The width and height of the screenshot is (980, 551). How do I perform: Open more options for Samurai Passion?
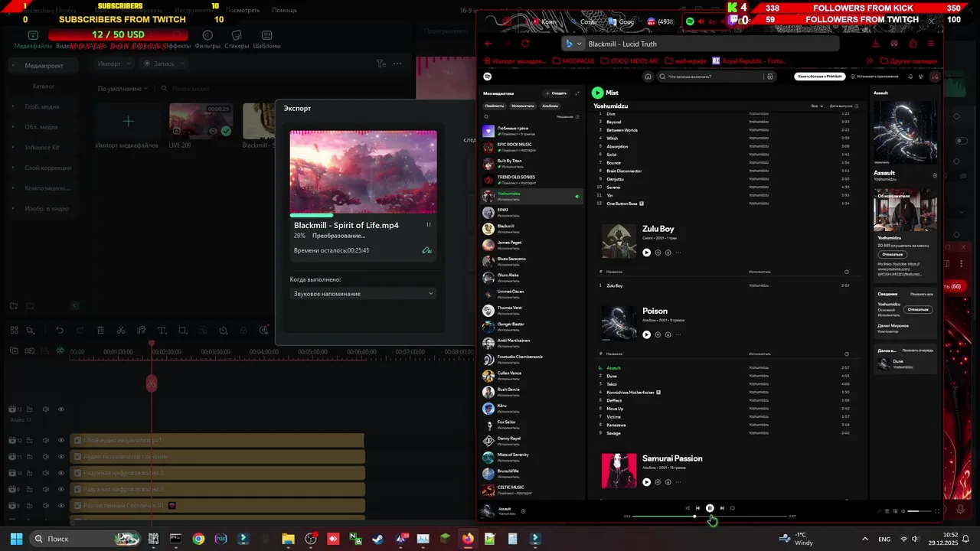pos(678,482)
